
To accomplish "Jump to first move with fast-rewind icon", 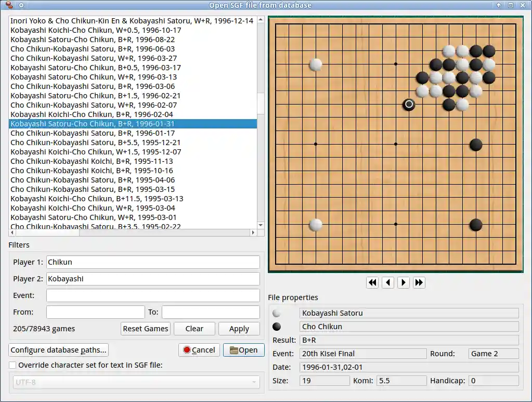I will coord(372,282).
